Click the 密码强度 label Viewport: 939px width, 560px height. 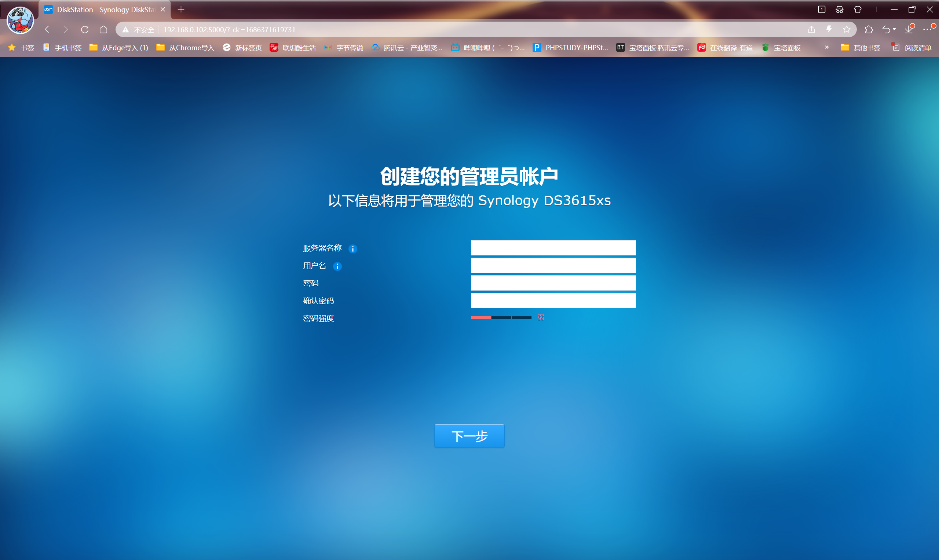pyautogui.click(x=318, y=318)
